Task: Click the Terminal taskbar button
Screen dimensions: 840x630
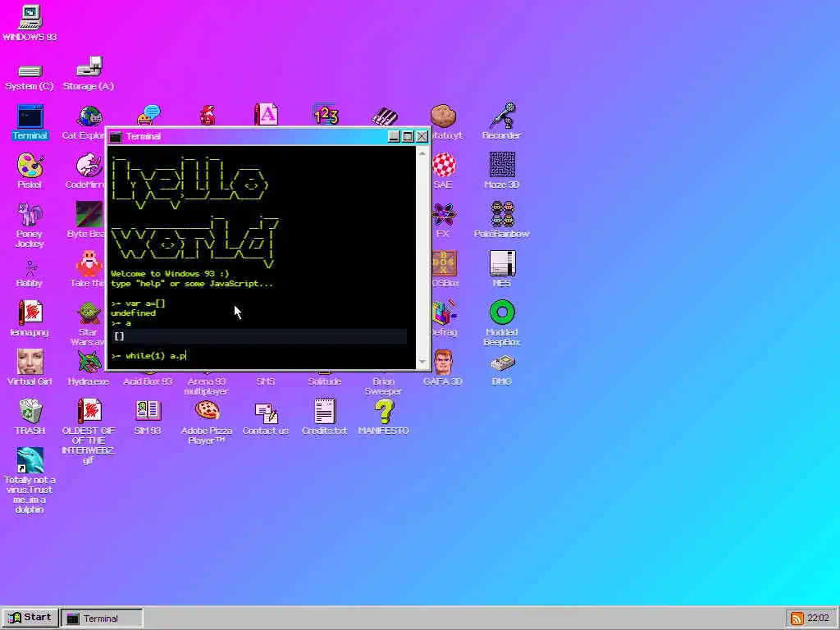Action: click(102, 619)
